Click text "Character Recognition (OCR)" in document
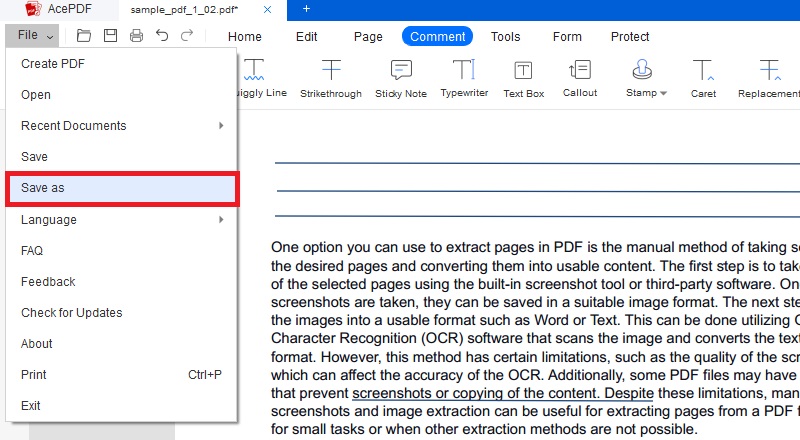Viewport: 800px width, 440px height. click(367, 338)
